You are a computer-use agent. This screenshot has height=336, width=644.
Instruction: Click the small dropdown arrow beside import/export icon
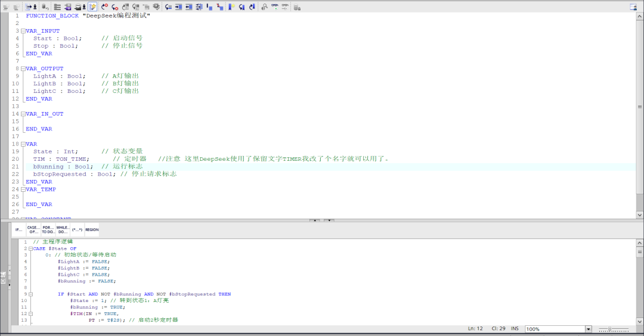click(35, 7)
